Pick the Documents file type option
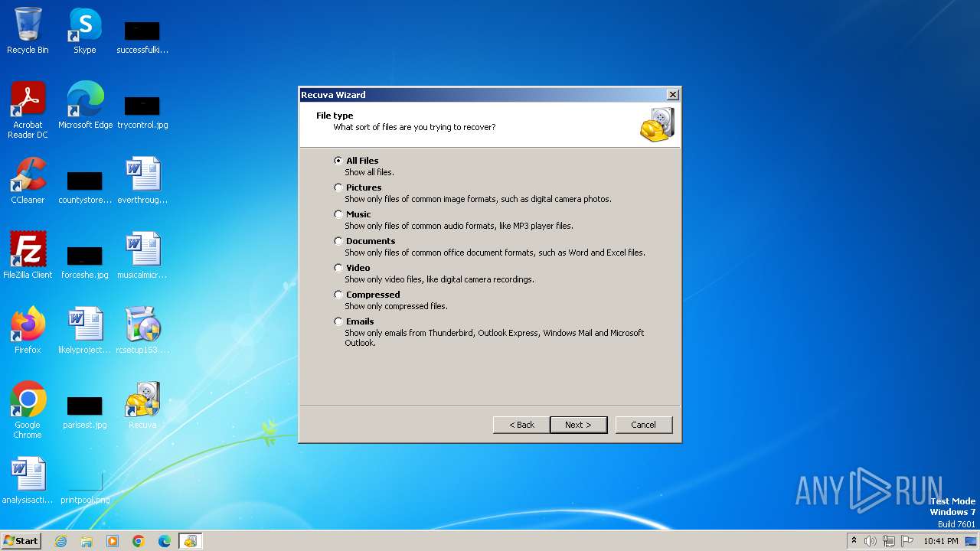980x551 pixels. (338, 241)
